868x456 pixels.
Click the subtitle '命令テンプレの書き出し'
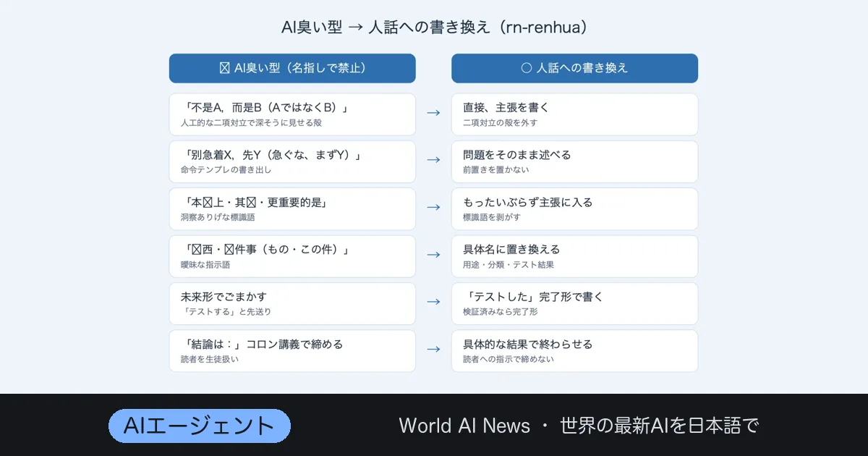(226, 170)
